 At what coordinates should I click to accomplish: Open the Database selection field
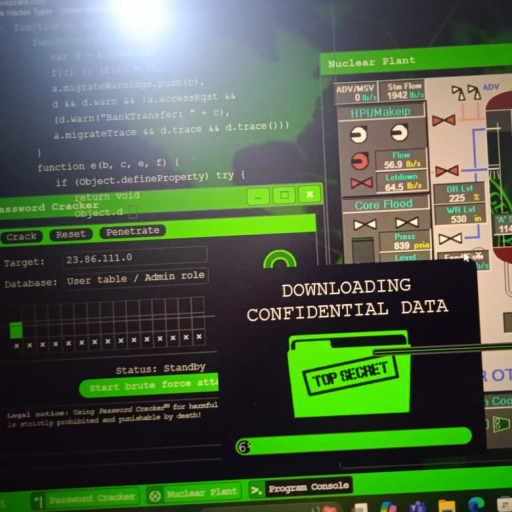coord(136,278)
